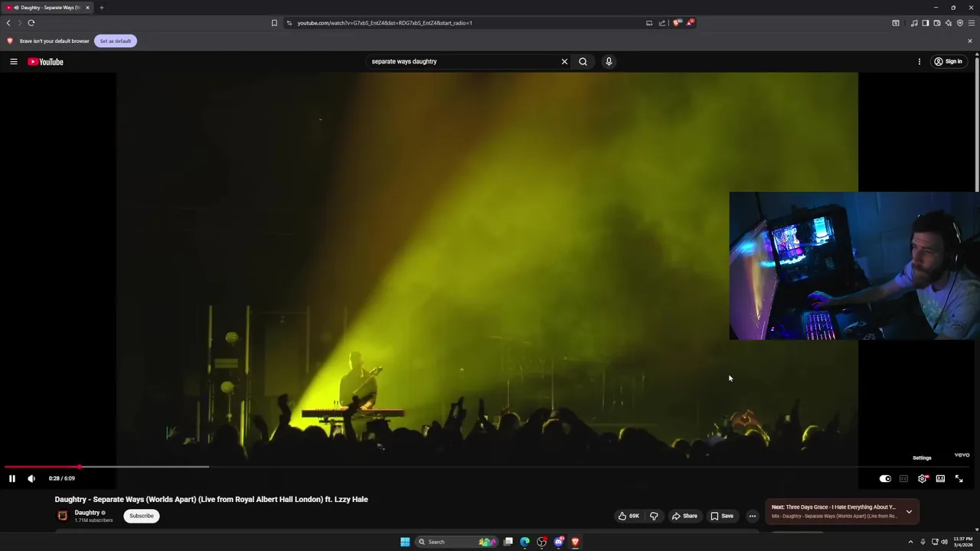Go to the YouTube home logo
Screen dimensions: 980x551
(46, 61)
